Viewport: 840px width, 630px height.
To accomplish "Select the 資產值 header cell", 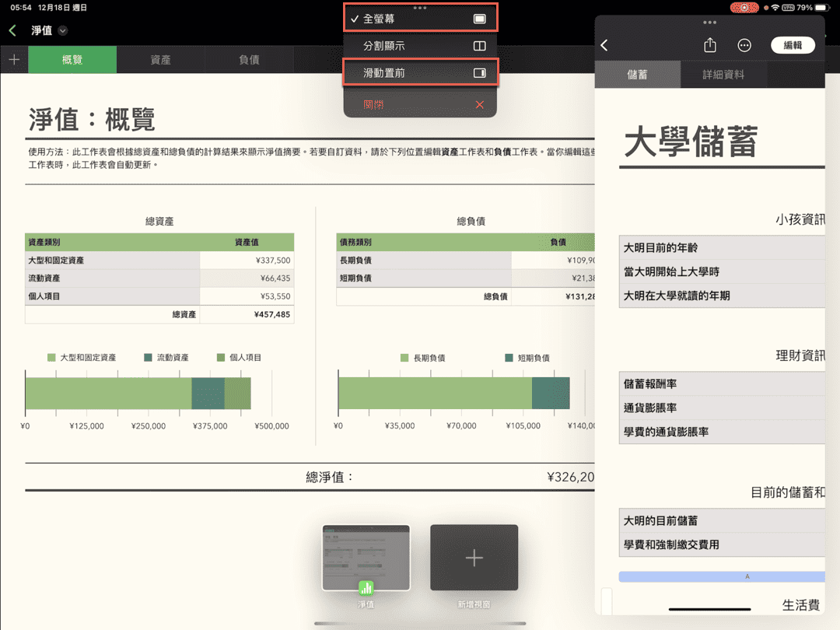I will (247, 242).
